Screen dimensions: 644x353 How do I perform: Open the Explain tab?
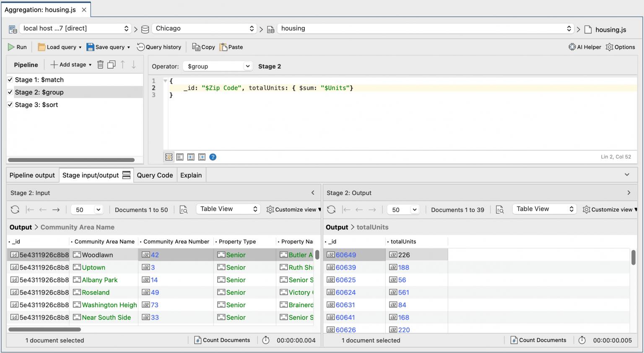(191, 175)
